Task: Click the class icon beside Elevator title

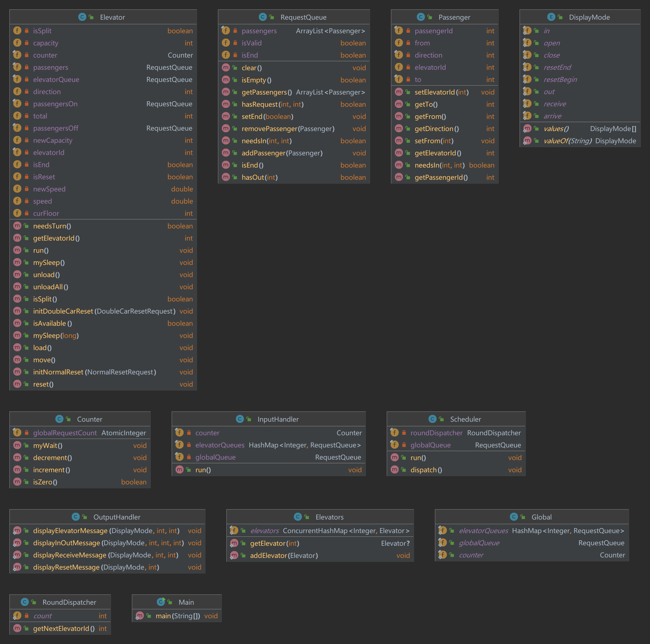Action: click(x=82, y=17)
